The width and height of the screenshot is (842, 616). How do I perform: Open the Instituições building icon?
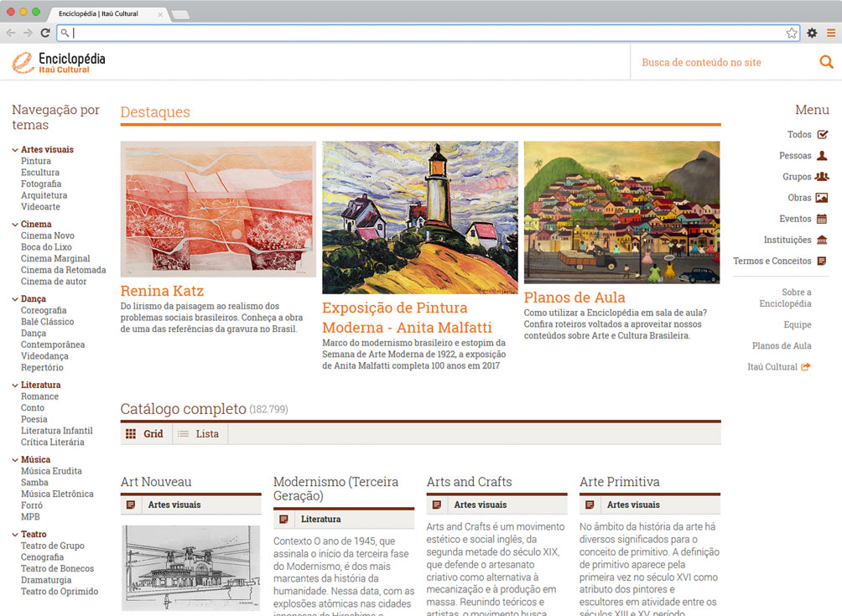(822, 240)
